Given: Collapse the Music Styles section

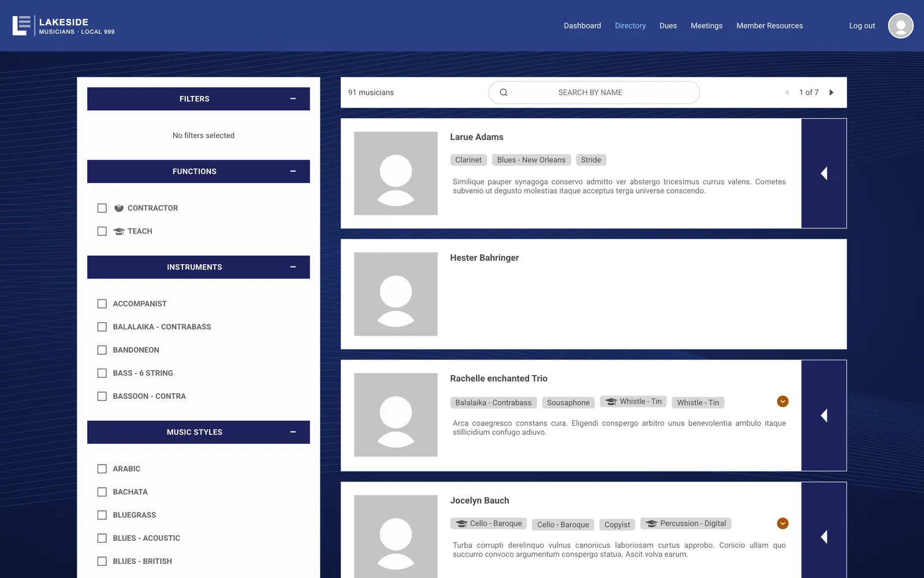Looking at the screenshot, I should point(293,432).
